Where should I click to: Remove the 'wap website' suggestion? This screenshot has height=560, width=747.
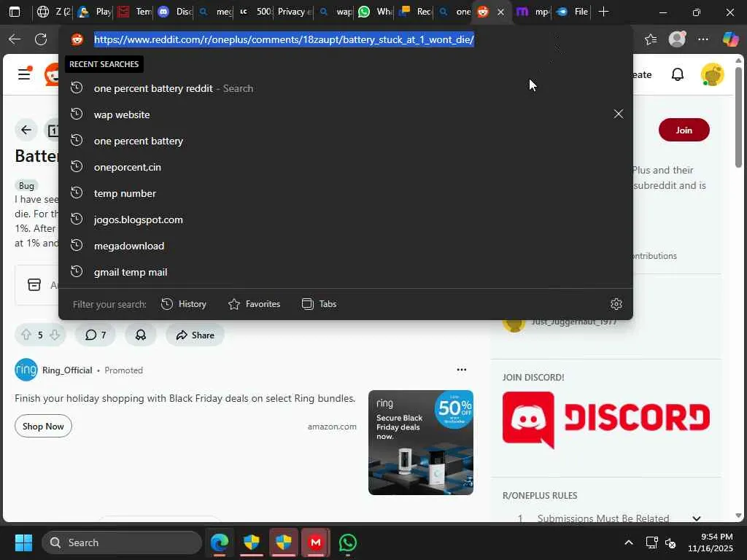click(619, 114)
